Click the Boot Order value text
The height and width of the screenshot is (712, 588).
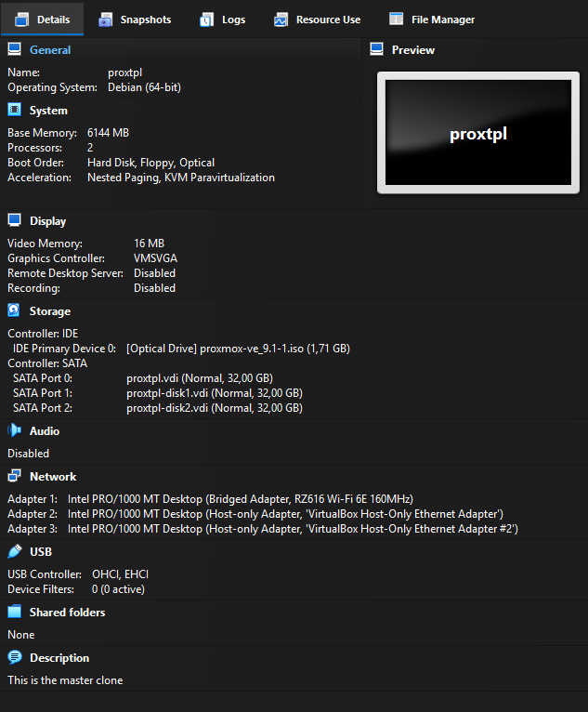tap(151, 163)
